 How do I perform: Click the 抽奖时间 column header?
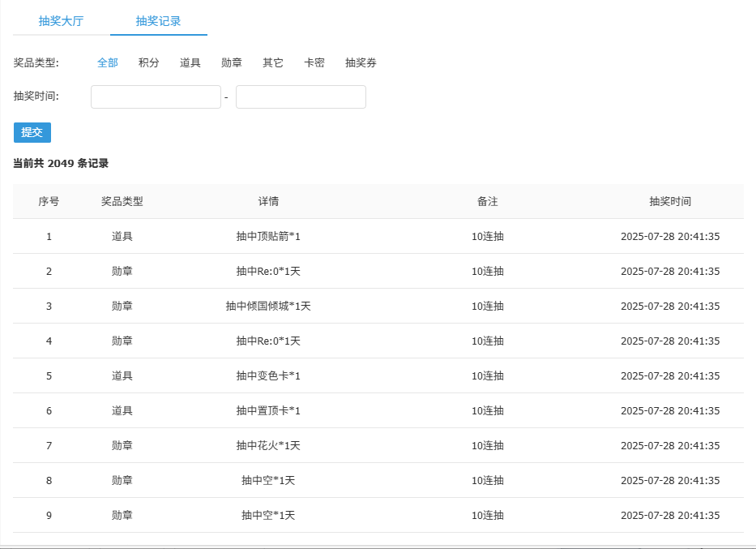669,200
